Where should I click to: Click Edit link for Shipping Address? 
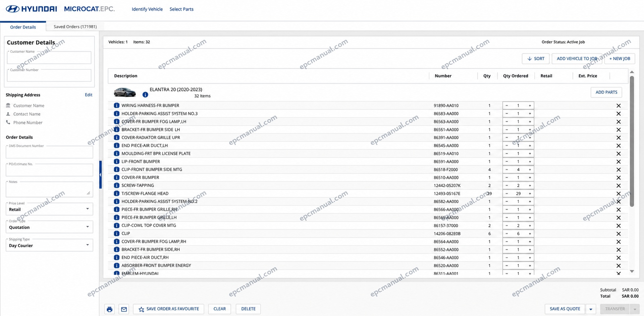pyautogui.click(x=89, y=95)
